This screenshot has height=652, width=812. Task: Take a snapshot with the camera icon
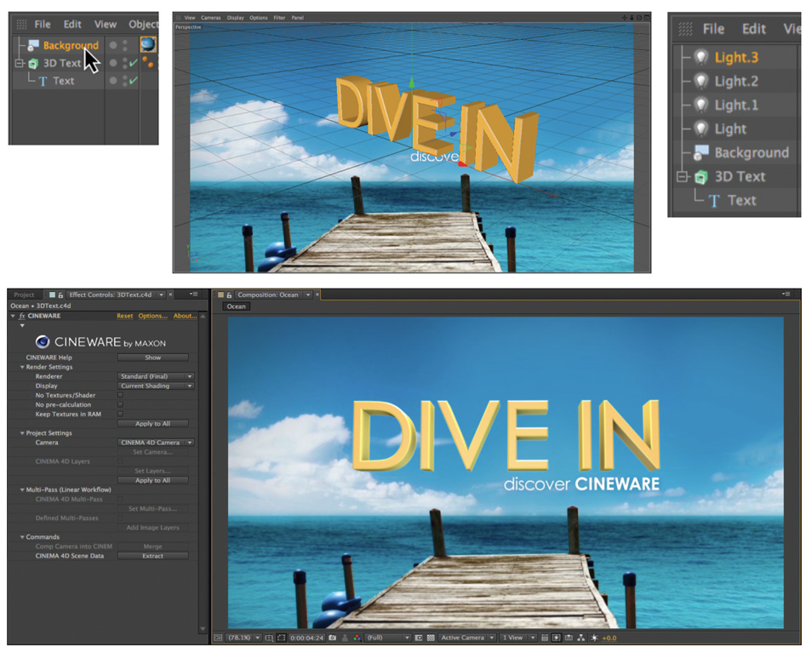click(x=333, y=638)
